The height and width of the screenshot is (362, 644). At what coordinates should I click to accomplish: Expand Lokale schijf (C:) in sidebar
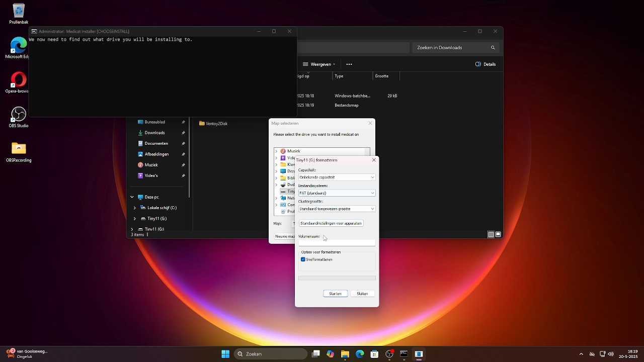(135, 208)
